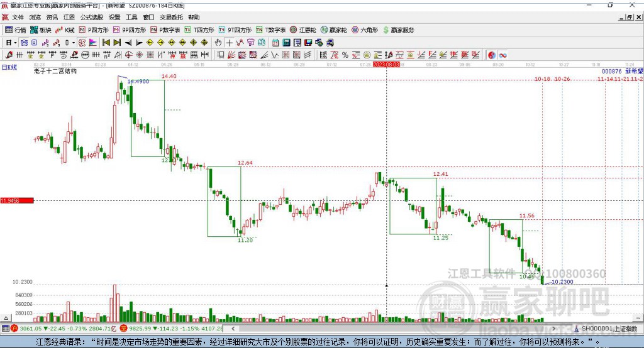
Task: Open the 工具 menu
Action: point(131,17)
